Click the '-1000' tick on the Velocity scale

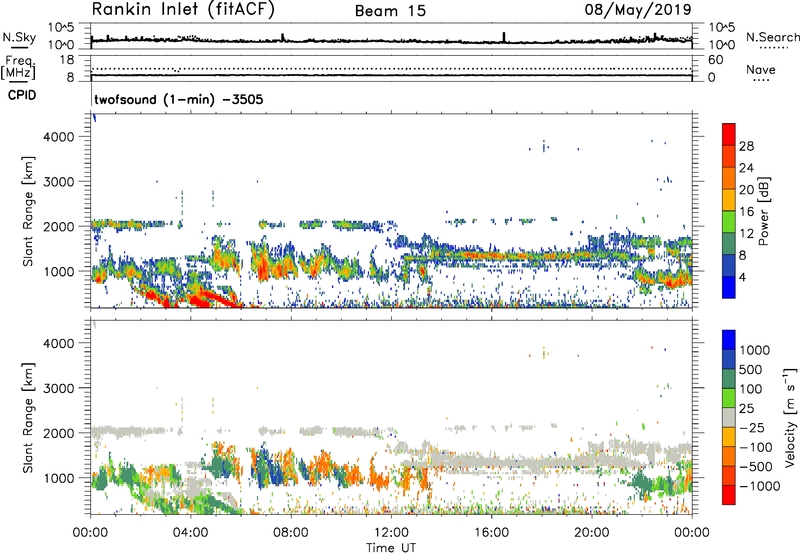tap(759, 486)
